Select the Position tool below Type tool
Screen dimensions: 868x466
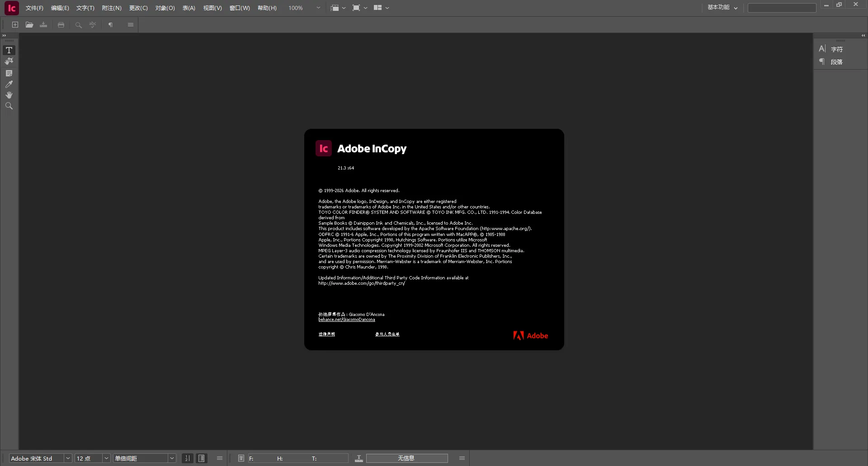pos(9,61)
